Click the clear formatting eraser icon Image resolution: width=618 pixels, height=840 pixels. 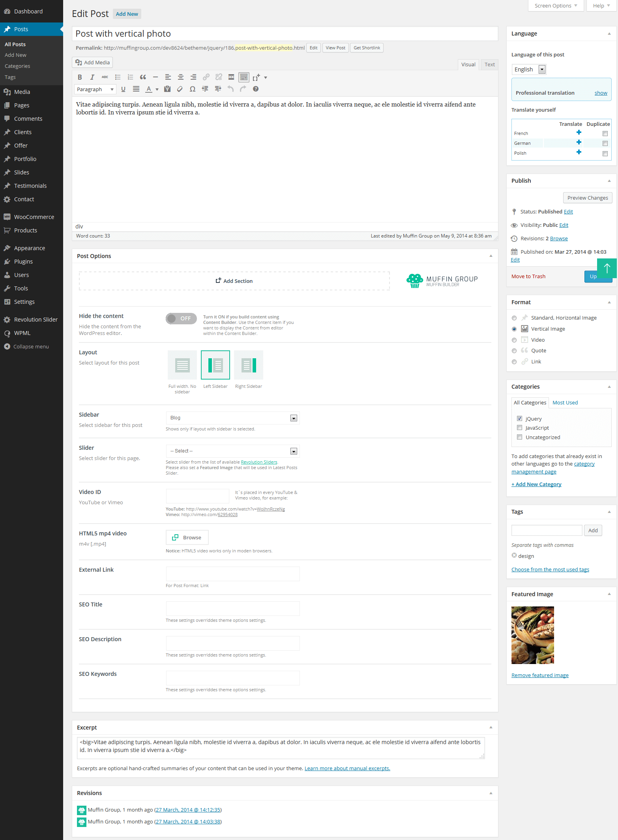180,89
